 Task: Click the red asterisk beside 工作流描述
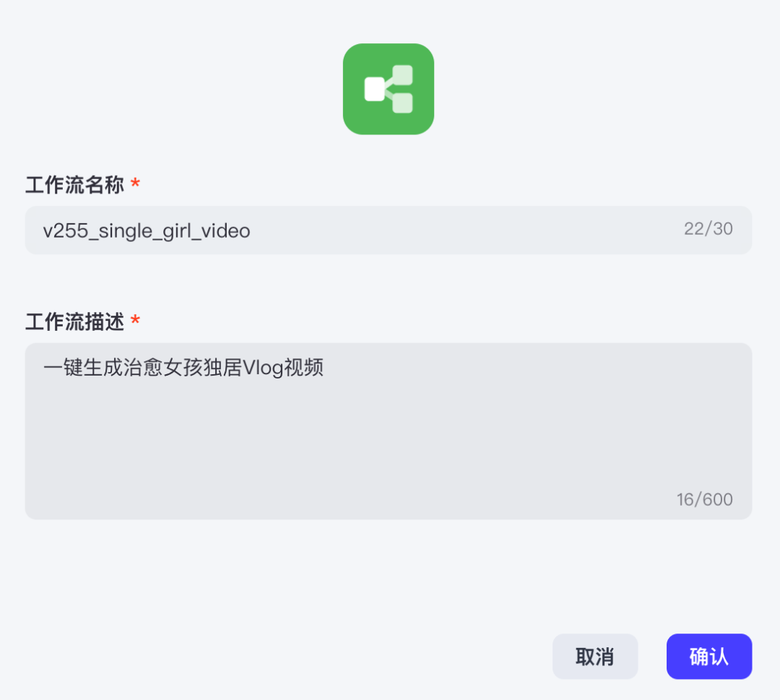coord(135,320)
